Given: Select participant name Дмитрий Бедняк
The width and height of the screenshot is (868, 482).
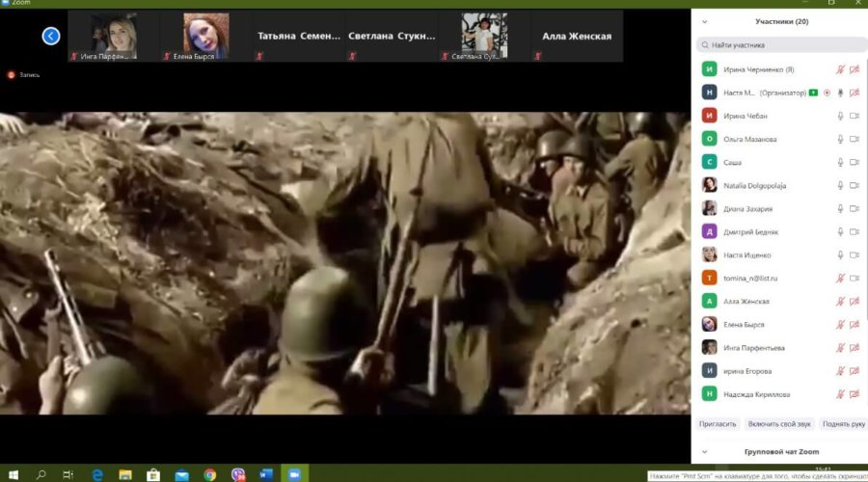Looking at the screenshot, I should [750, 232].
